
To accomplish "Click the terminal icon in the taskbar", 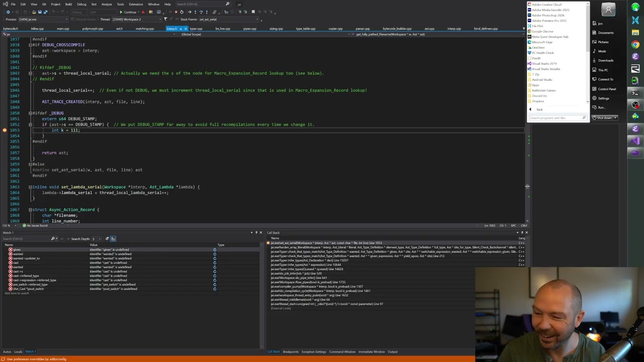I will click(635, 93).
